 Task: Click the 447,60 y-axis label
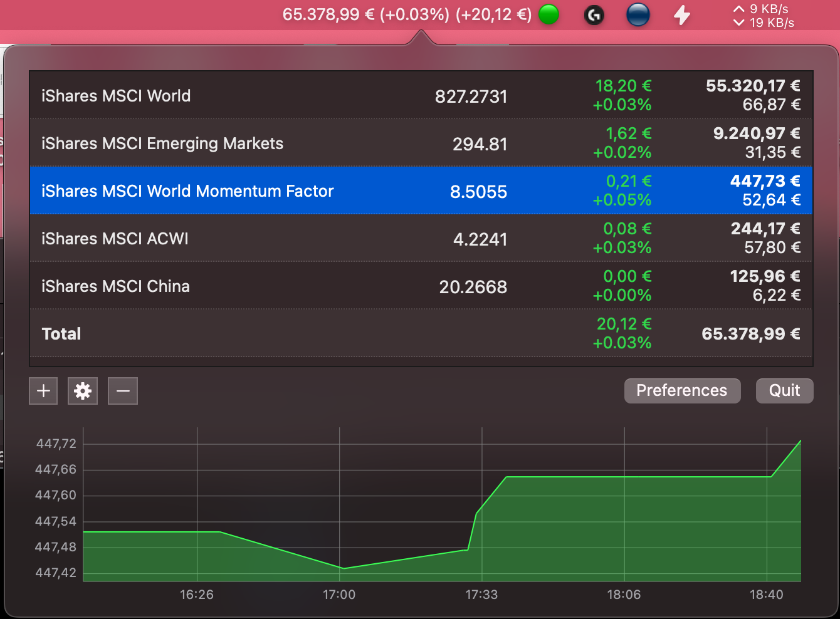(56, 495)
